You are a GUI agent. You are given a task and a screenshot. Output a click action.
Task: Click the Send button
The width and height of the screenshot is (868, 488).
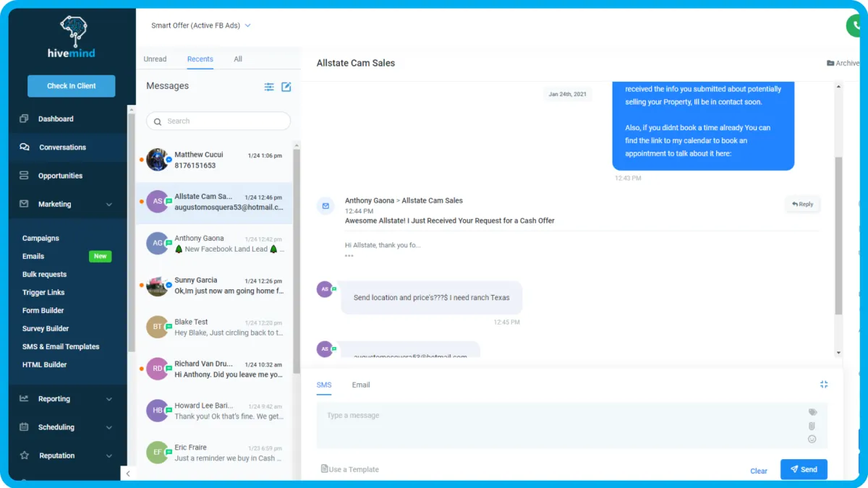(804, 469)
